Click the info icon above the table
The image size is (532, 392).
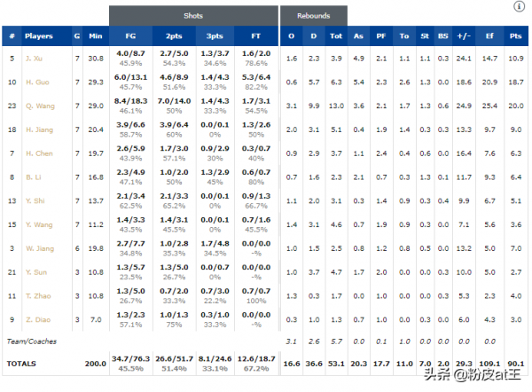pyautogui.click(x=519, y=6)
